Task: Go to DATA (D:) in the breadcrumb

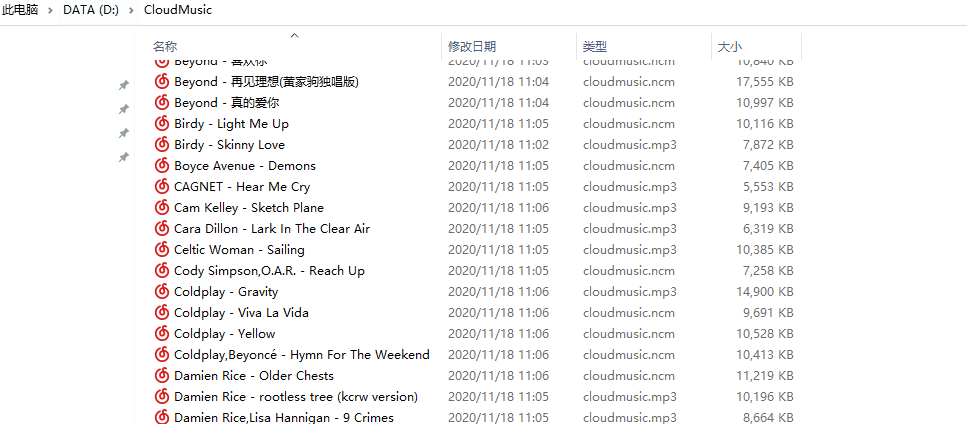Action: (x=91, y=10)
